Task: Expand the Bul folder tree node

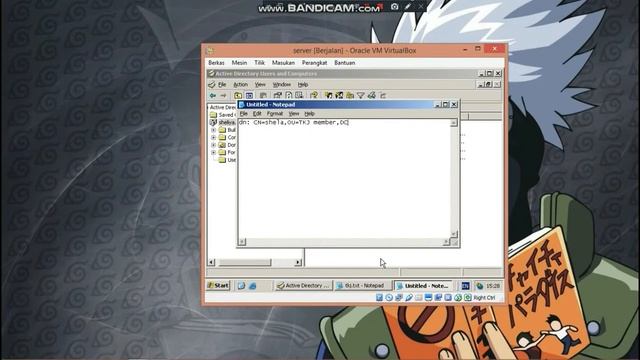Action: 213,130
